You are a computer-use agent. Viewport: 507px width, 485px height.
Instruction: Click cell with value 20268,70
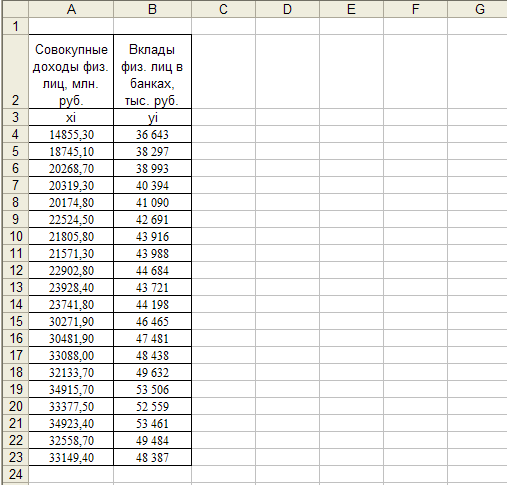tap(71, 168)
